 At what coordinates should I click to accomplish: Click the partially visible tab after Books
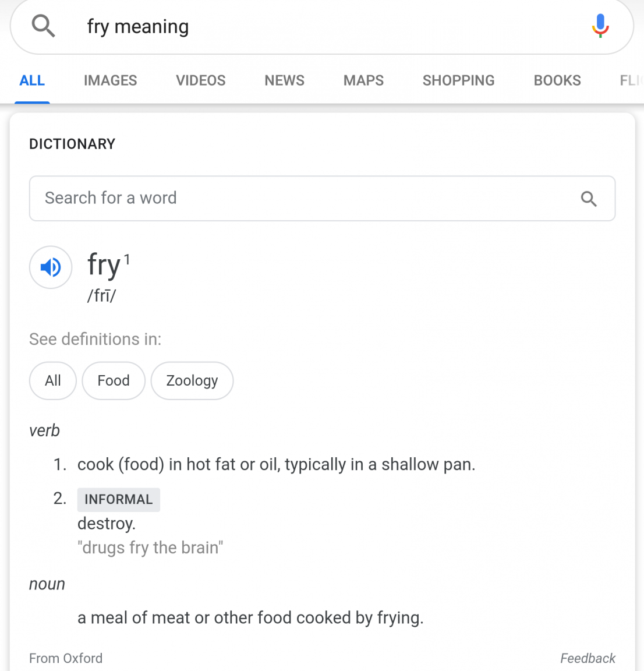[631, 80]
